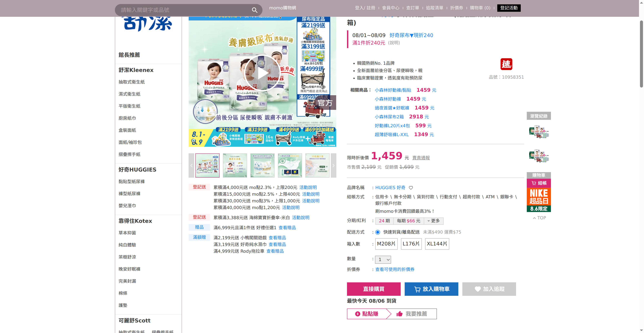Screen dimensions: 644x333
Task: Click the cart icon on 結帳 button
Action: click(x=534, y=183)
